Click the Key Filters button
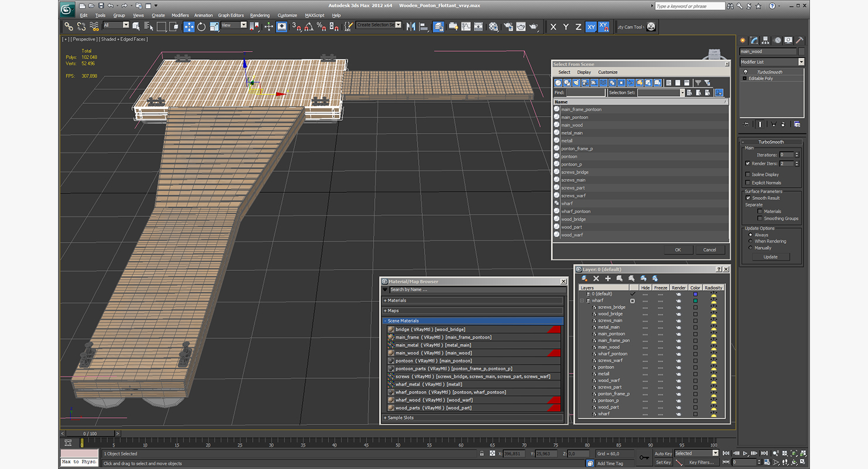 click(701, 463)
